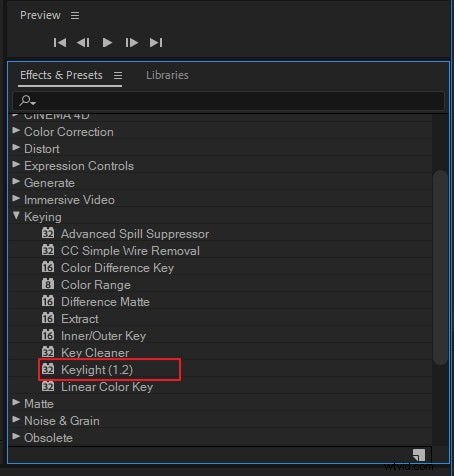This screenshot has width=454, height=476.
Task: Step forward one frame in Preview
Action: coord(131,43)
